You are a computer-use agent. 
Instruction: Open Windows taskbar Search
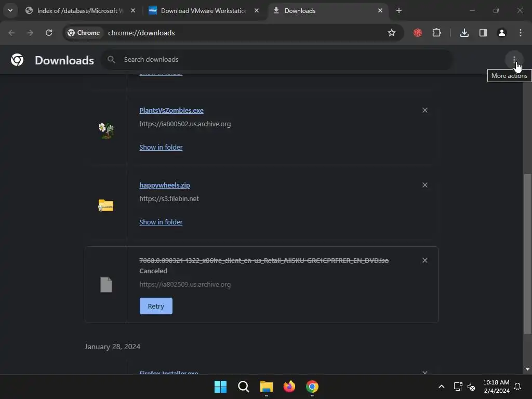click(x=243, y=387)
